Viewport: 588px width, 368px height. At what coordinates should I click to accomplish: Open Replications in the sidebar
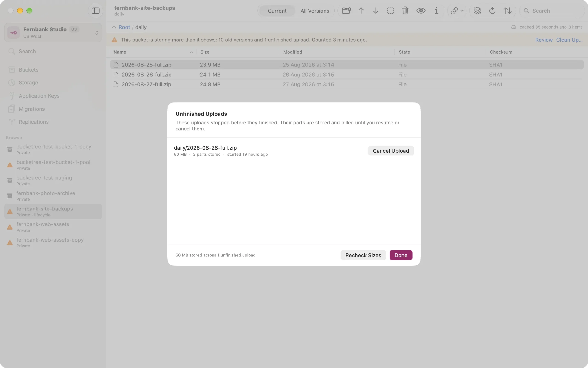click(x=53, y=122)
